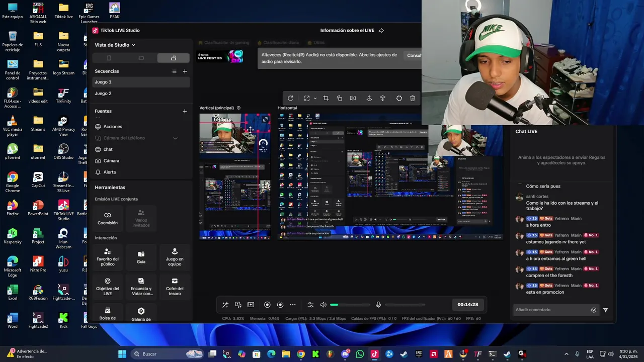Screen dimensions: 644x362
Task: Open the Vista de Studio dropdown
Action: [x=115, y=45]
